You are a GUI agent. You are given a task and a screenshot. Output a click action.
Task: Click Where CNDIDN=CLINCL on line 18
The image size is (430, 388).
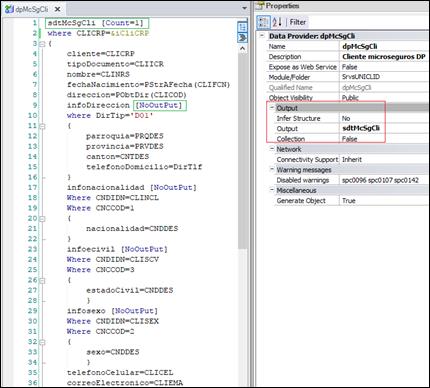click(113, 198)
